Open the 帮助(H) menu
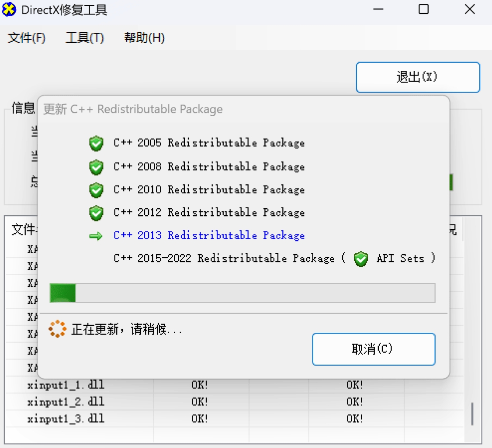The height and width of the screenshot is (448, 492). 144,38
